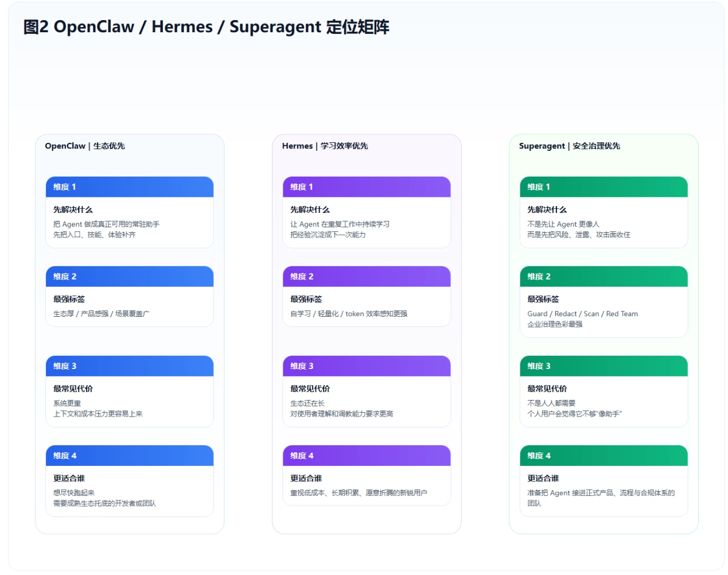
Task: Select the purple "维度 2" header under Hermes
Action: point(367,277)
